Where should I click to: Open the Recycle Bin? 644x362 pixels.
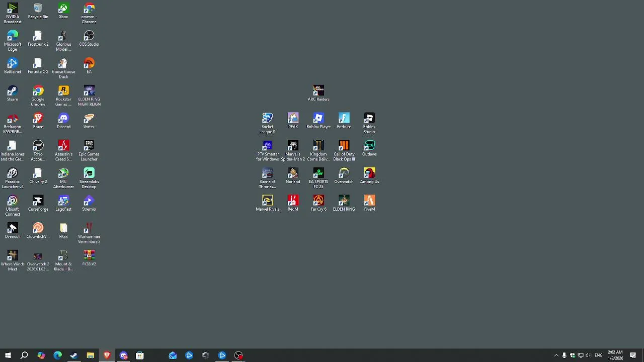(x=38, y=11)
